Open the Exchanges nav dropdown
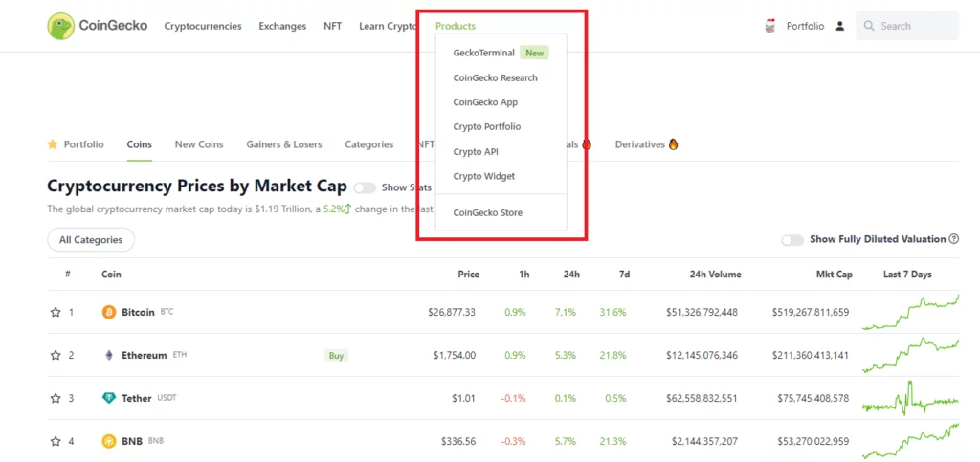Screen dimensions: 980x462 tap(282, 26)
